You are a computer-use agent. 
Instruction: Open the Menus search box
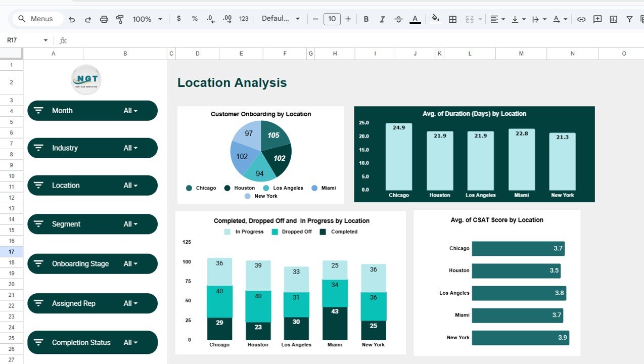[36, 19]
